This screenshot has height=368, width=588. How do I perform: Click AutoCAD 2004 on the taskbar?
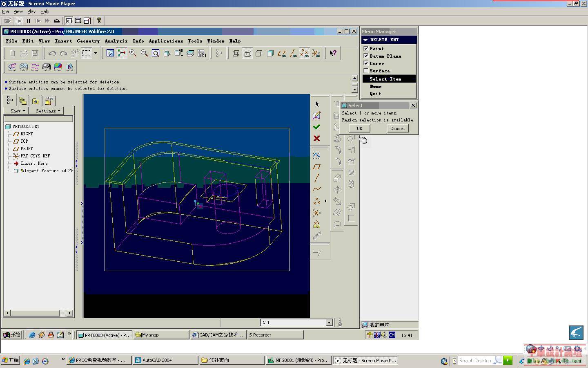tap(165, 360)
